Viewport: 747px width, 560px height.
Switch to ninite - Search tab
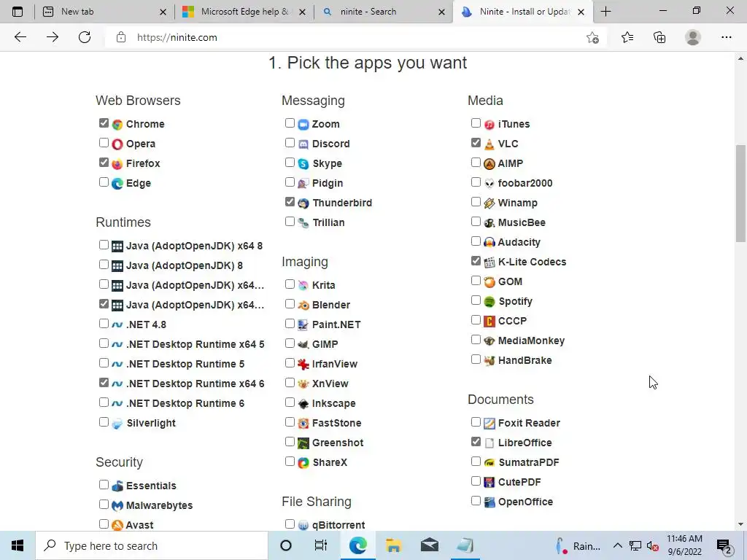point(384,12)
